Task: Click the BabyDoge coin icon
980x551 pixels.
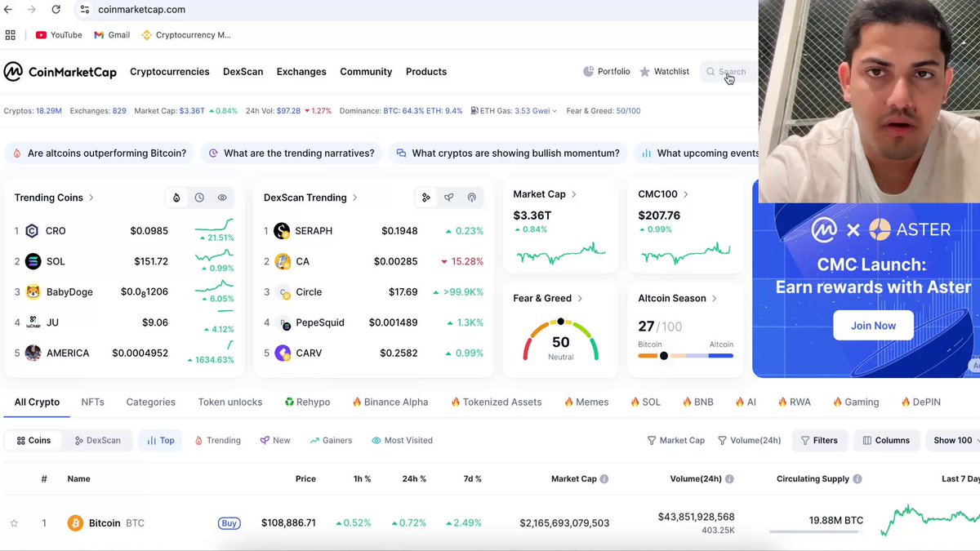Action: pos(33,292)
